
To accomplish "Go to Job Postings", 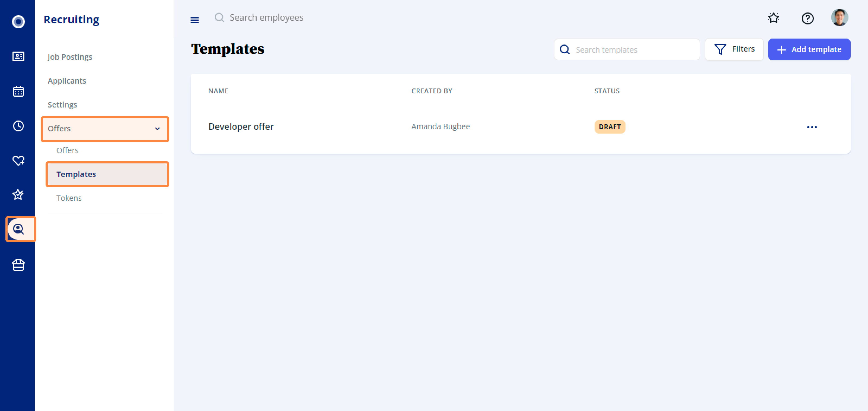I will (70, 57).
